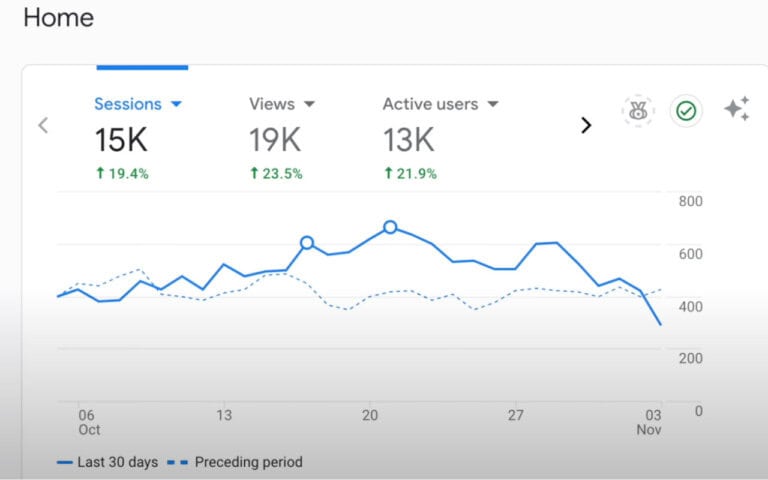Click the 27 date axis label

tap(515, 415)
